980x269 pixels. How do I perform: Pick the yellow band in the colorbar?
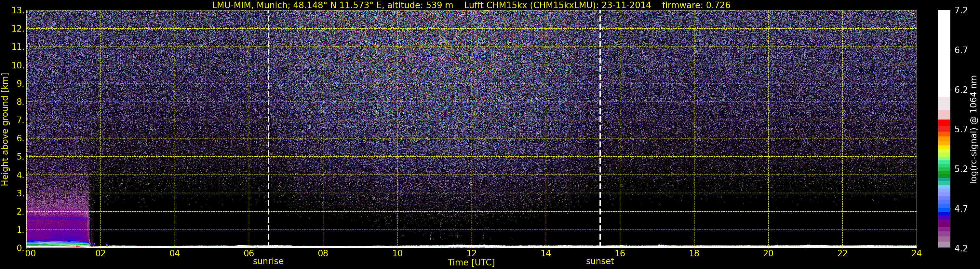(x=944, y=147)
